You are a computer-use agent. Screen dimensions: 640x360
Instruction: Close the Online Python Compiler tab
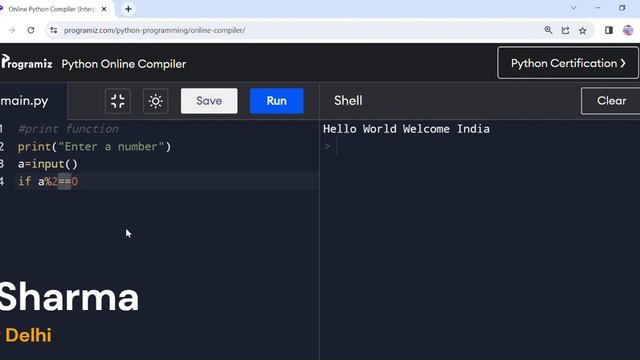pos(104,9)
